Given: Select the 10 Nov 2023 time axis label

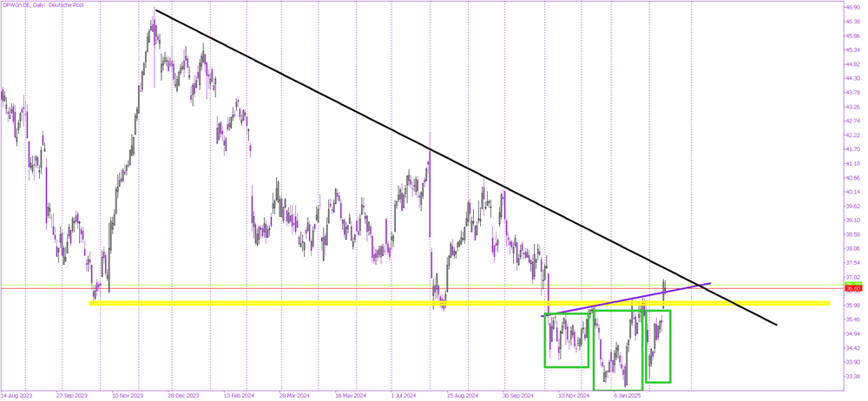Looking at the screenshot, I should click(128, 397).
